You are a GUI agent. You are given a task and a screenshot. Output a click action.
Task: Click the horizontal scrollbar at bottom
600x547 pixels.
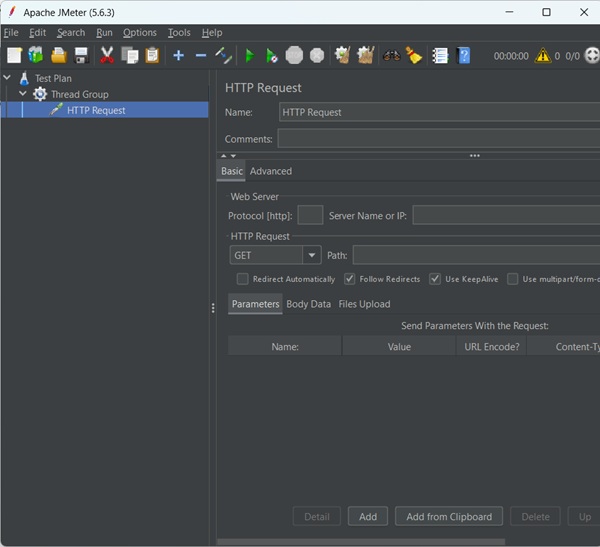click(x=361, y=542)
